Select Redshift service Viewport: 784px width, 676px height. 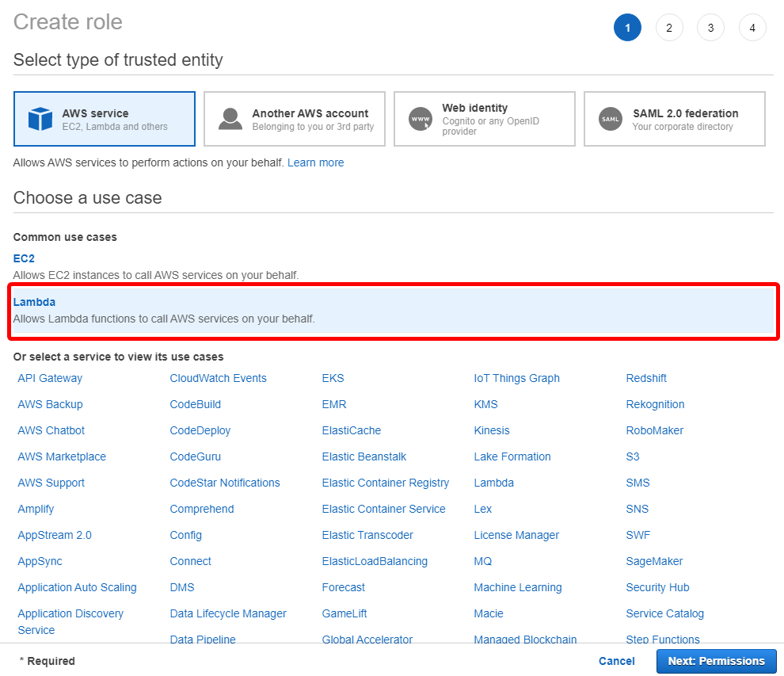(x=646, y=378)
